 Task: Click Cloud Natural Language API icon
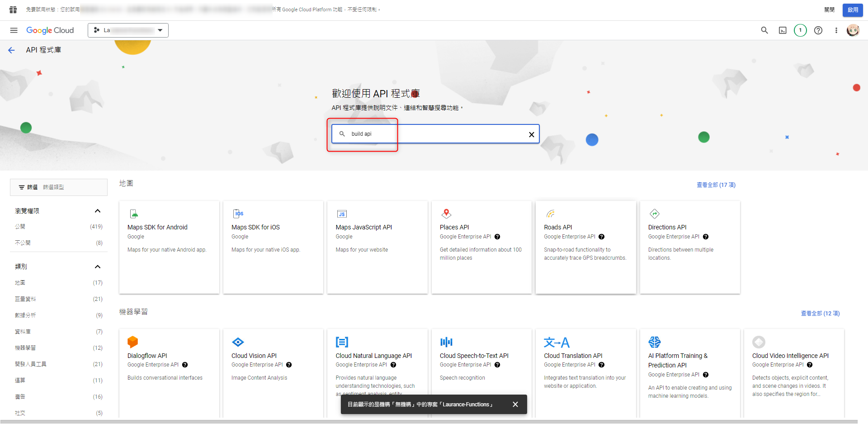click(342, 342)
